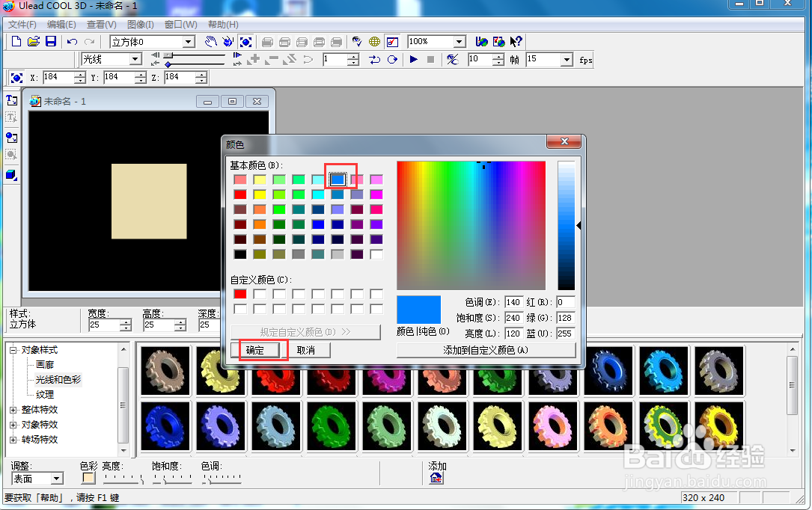Open the 帮助(H) menu
Screen dimensions: 812x510
click(223, 25)
